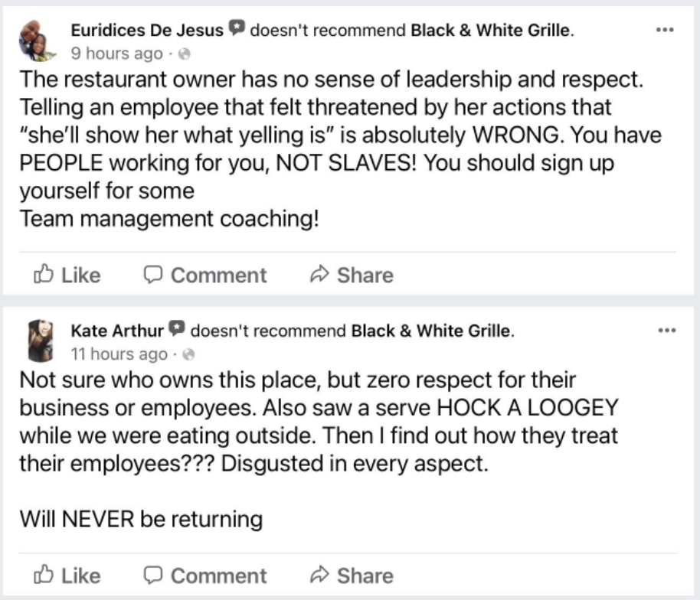Open Kate Arthur's profile picture
The width and height of the screenshot is (700, 600).
click(41, 341)
